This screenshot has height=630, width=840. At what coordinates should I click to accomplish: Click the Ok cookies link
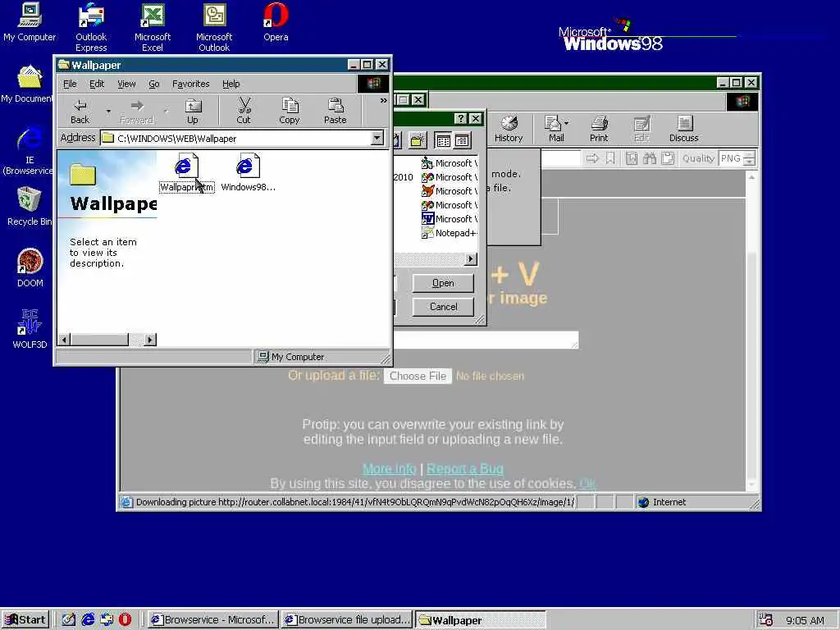coord(587,484)
